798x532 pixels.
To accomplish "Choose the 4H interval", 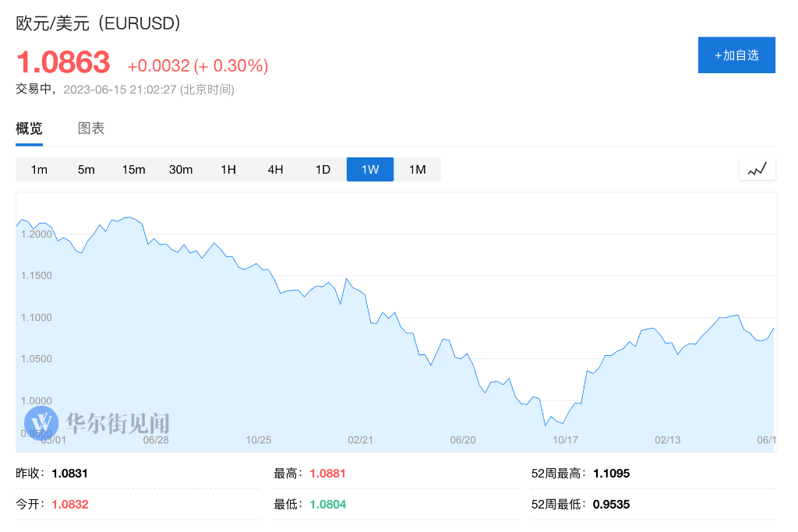I will click(275, 169).
